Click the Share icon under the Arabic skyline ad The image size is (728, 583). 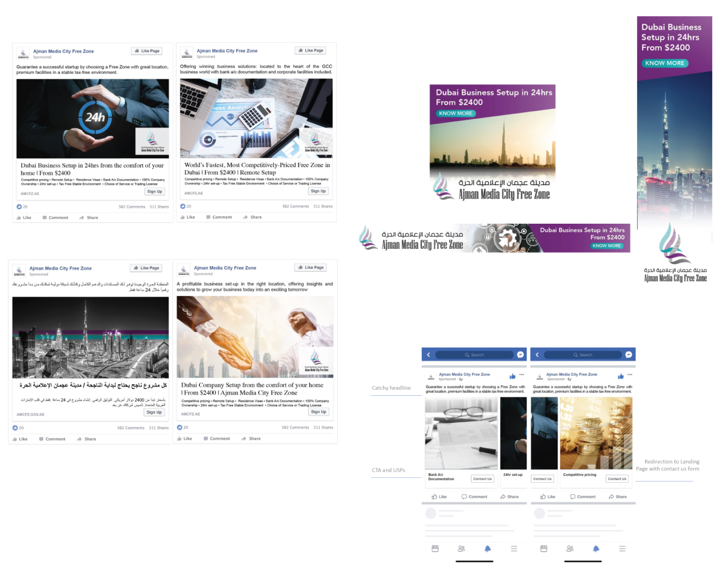(80, 439)
